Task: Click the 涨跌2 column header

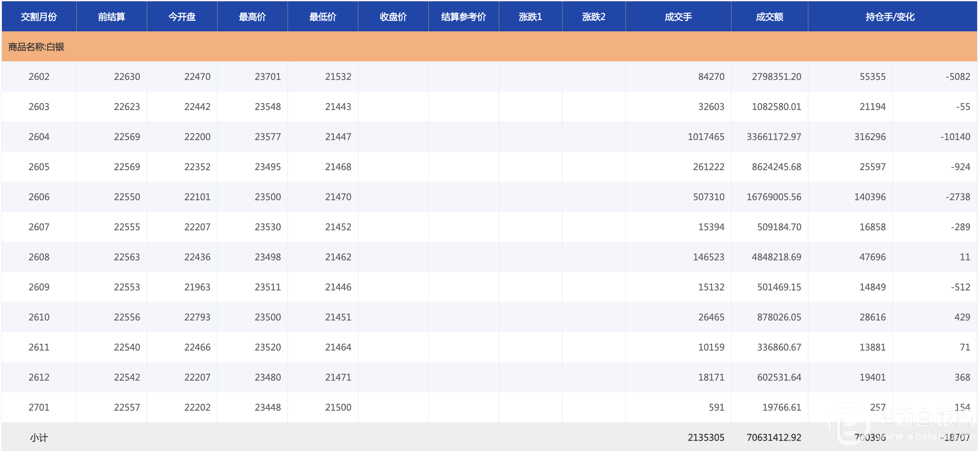Action: tap(593, 17)
